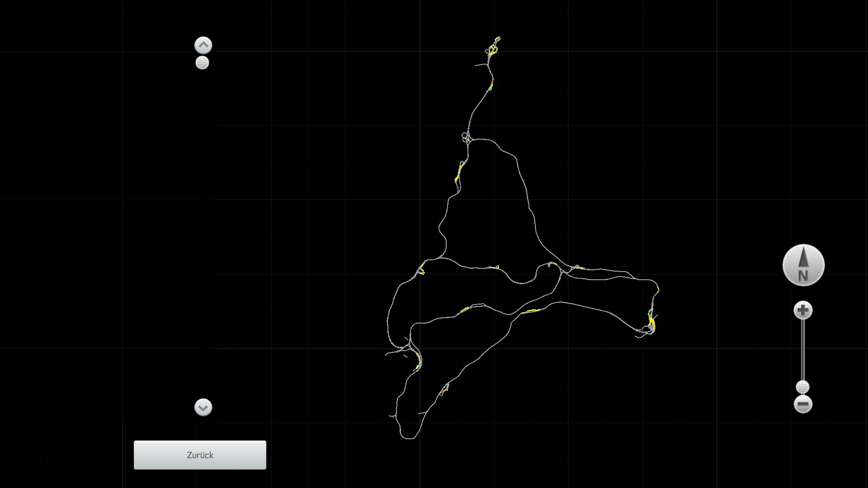Click yellow station near southwestern track junction
868x488 pixels.
click(x=419, y=361)
